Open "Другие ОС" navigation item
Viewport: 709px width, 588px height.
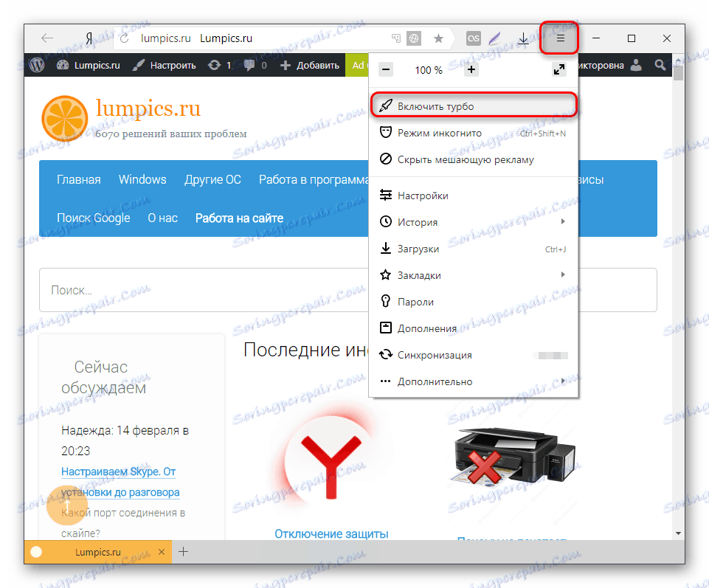tap(212, 179)
